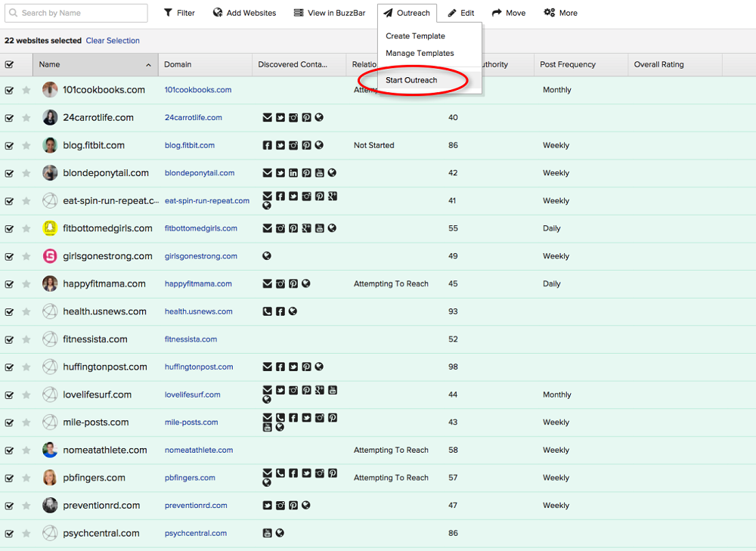
Task: Choose Manage Templates menu option
Action: (420, 53)
